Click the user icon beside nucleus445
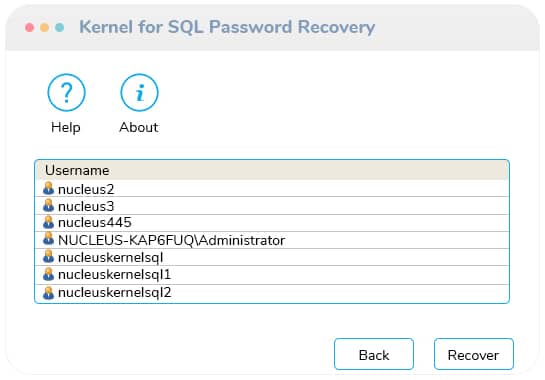Viewport: 545px width, 380px height. coord(49,222)
